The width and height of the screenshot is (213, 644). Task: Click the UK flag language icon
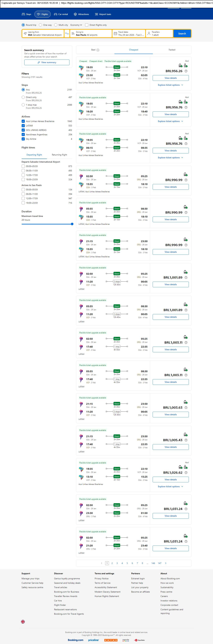pos(23,621)
